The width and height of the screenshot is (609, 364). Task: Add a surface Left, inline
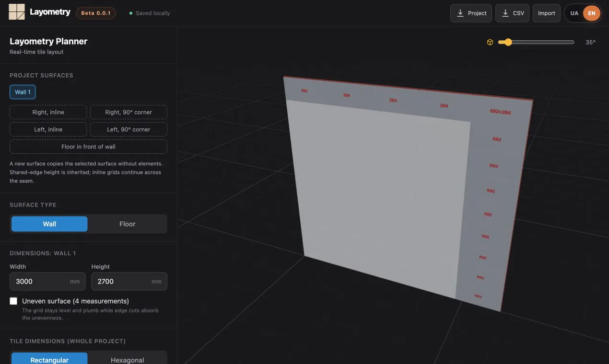(48, 129)
